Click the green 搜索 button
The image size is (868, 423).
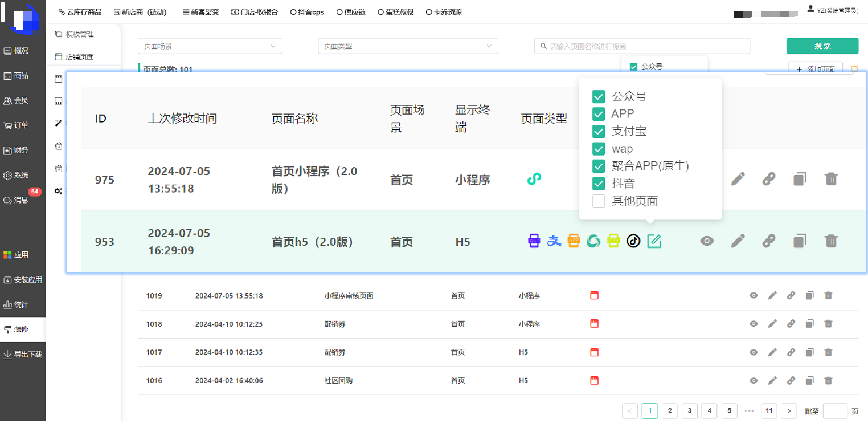pos(822,46)
